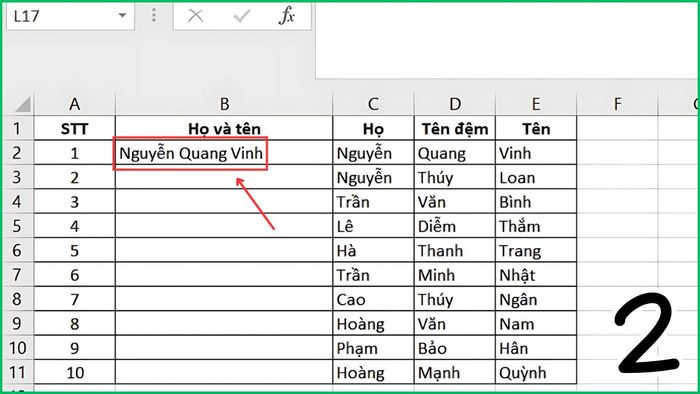The image size is (700, 394).
Task: Click cell 'Vinh' in column E
Action: point(536,153)
